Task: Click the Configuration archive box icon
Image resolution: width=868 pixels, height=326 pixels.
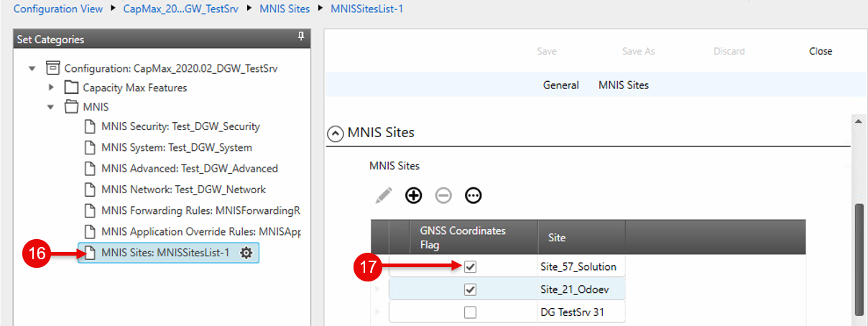Action: tap(52, 68)
